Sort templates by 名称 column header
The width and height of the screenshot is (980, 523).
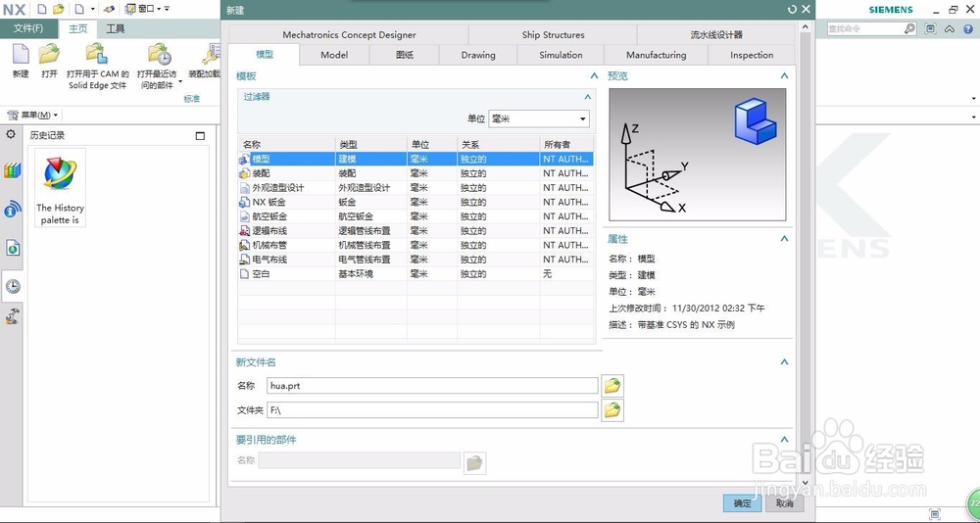[286, 144]
